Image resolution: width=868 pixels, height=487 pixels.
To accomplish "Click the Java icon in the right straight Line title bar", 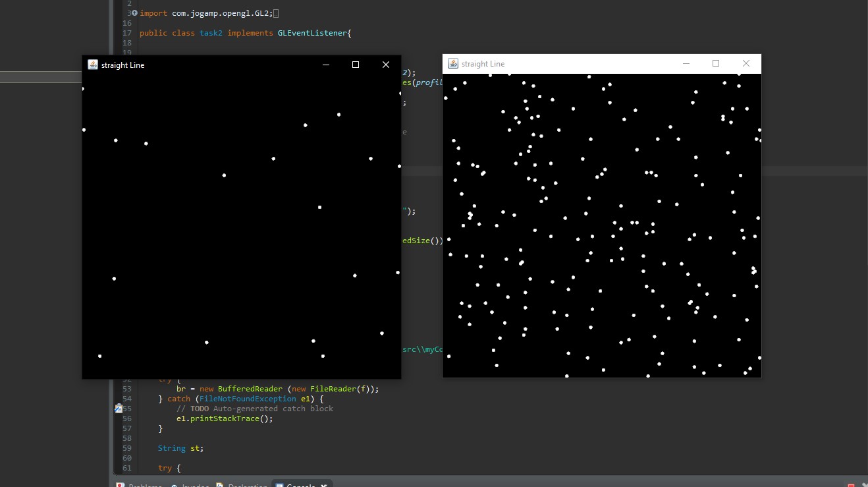I will point(453,63).
